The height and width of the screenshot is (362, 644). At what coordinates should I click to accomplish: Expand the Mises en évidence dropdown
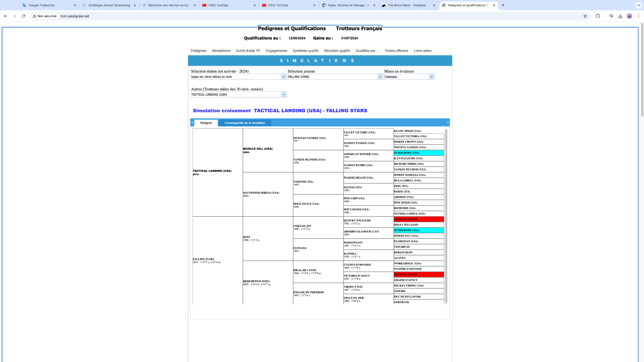coord(431,77)
